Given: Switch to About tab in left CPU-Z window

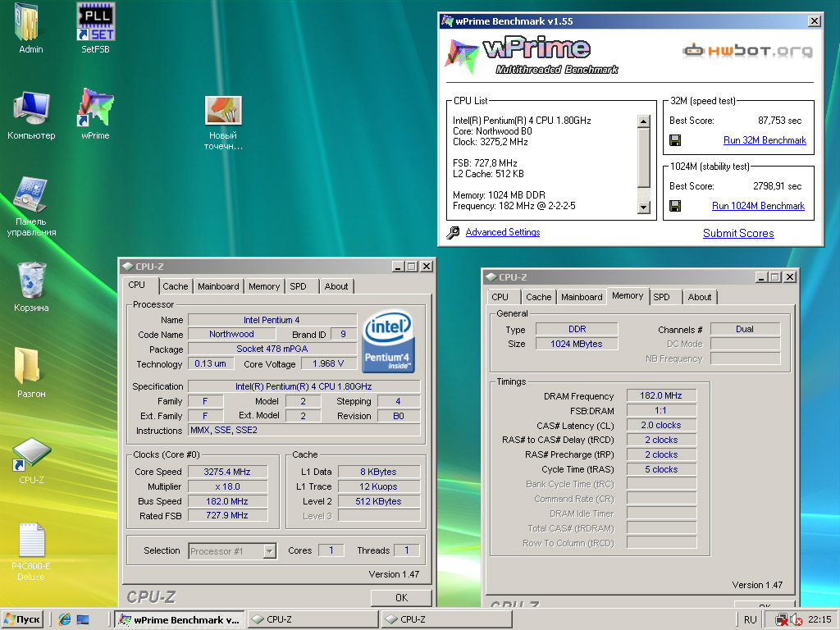Looking at the screenshot, I should pyautogui.click(x=336, y=286).
